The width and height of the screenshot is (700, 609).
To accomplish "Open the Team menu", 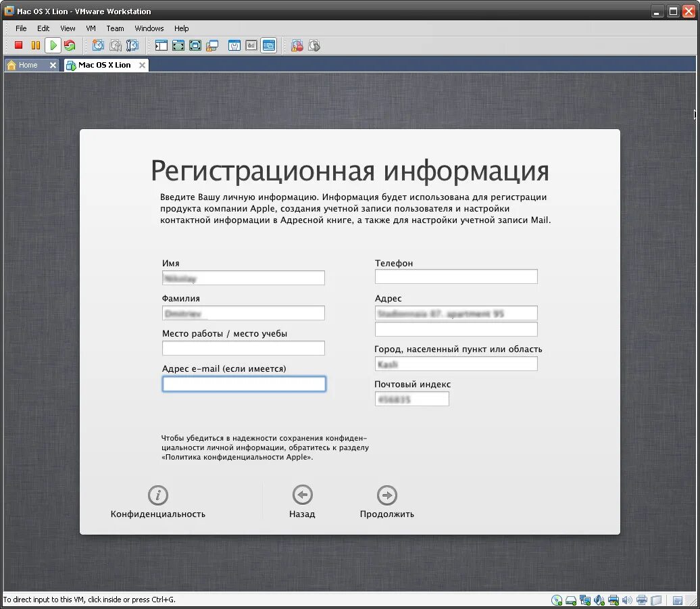I will 115,28.
